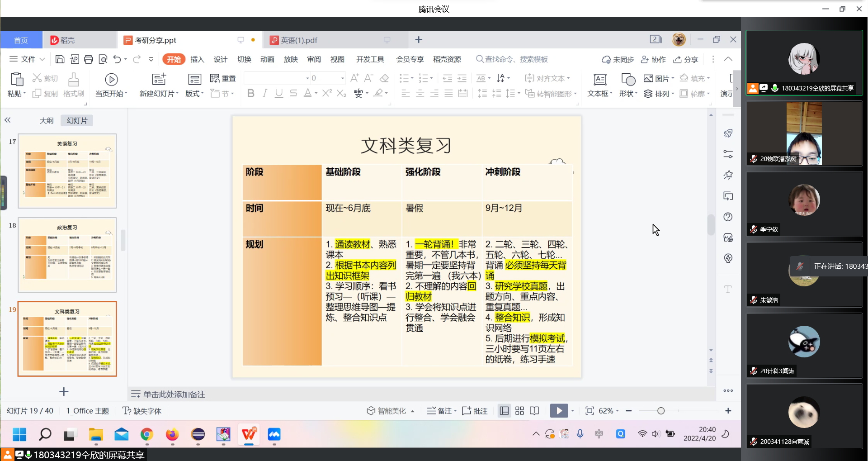Click the Bold formatting icon

pyautogui.click(x=251, y=93)
